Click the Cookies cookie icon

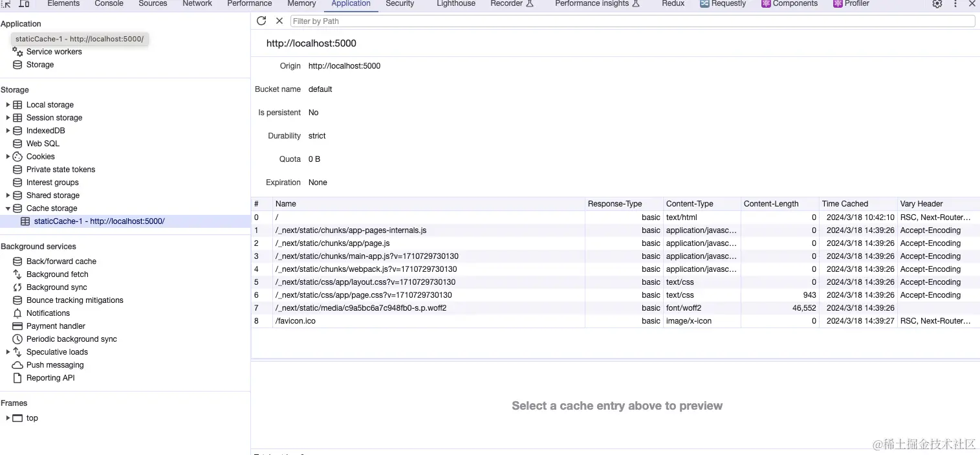point(17,157)
